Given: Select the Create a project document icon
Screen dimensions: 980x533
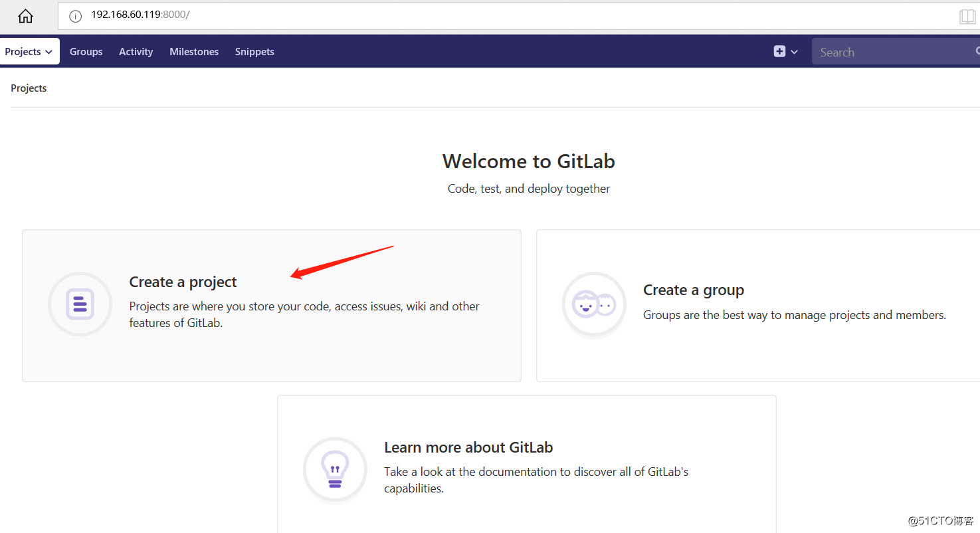Looking at the screenshot, I should click(x=80, y=304).
